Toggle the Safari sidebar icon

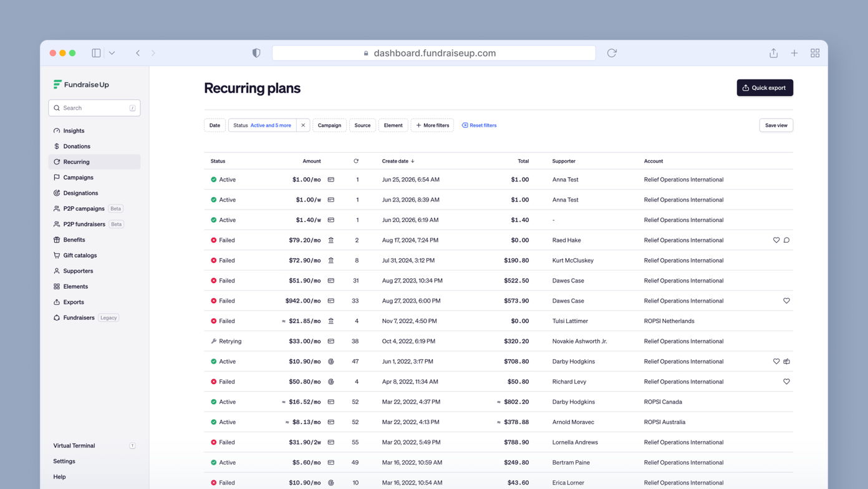(96, 53)
